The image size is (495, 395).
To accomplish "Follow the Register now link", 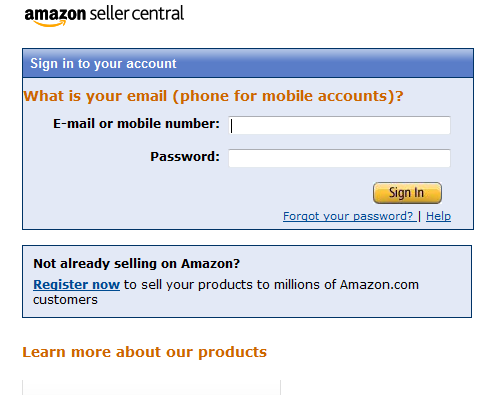I will (76, 285).
